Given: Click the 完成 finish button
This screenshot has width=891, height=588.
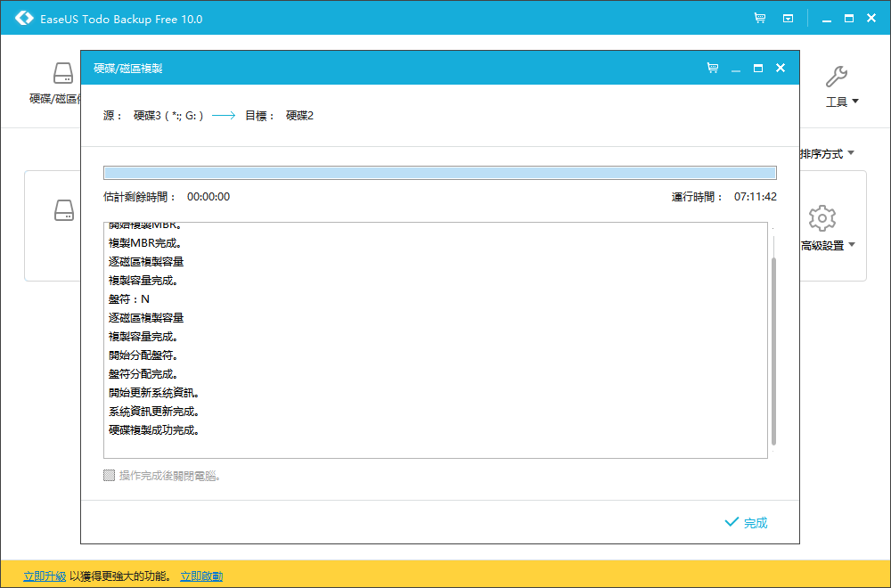Looking at the screenshot, I should [x=746, y=523].
